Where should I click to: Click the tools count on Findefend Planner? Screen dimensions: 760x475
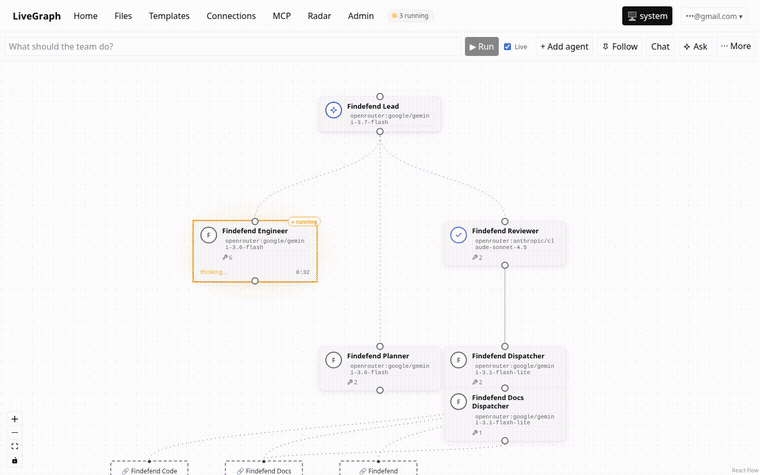[352, 382]
